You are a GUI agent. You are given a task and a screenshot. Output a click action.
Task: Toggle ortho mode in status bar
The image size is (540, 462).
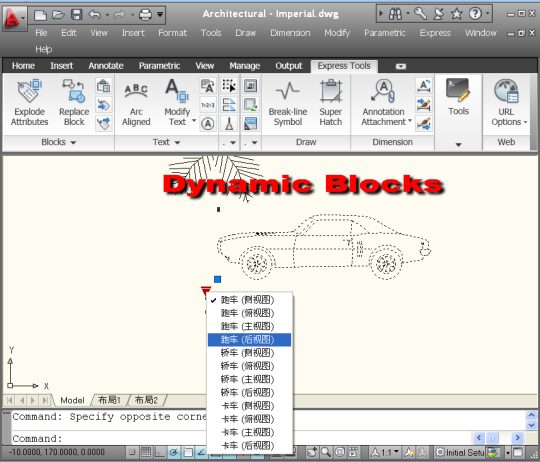point(159,452)
